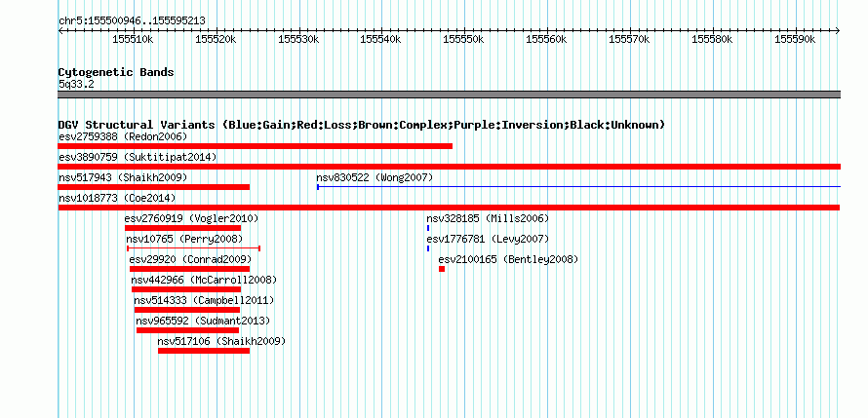Click the gray 5q33.2 cytogenetic band bar
This screenshot has width=868, height=418.
tap(450, 95)
